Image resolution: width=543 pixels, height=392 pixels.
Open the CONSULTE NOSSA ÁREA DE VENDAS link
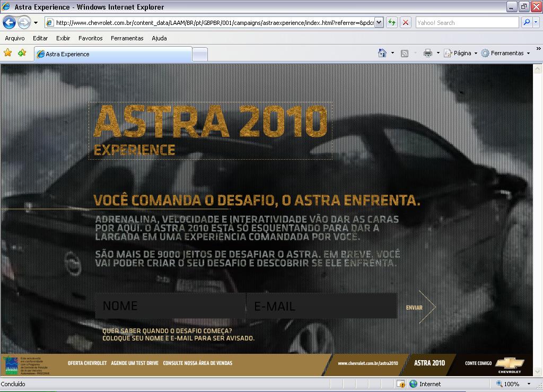(198, 363)
